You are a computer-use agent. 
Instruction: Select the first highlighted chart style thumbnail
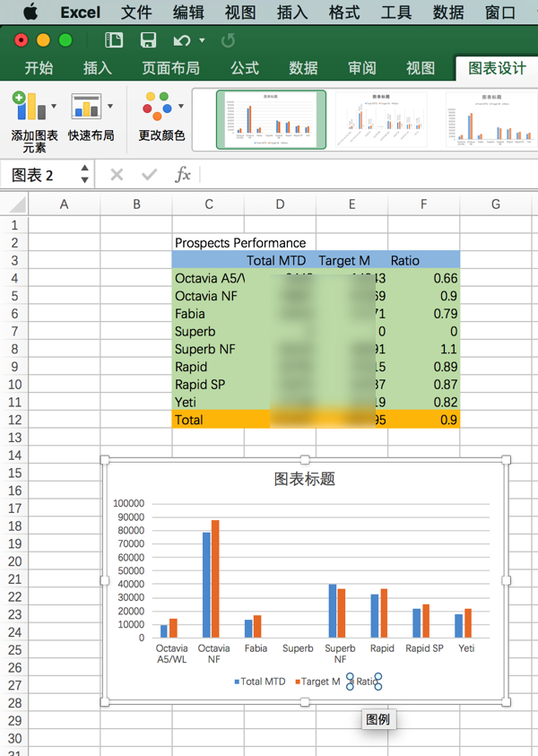pos(271,119)
